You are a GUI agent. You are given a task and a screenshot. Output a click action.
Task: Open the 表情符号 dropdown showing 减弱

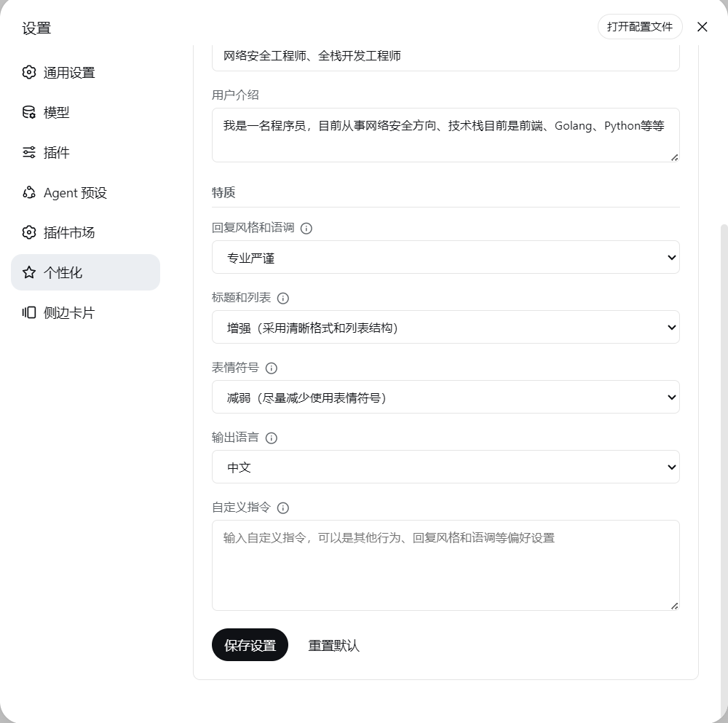446,397
